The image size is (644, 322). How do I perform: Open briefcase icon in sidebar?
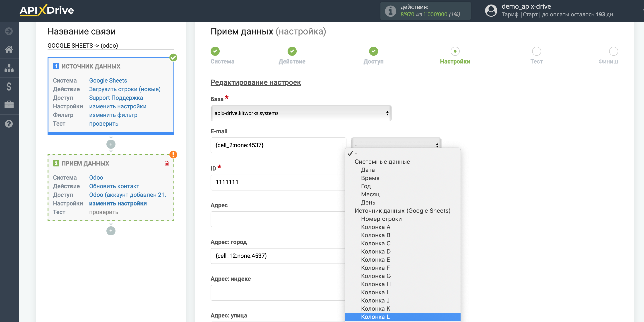tap(9, 105)
